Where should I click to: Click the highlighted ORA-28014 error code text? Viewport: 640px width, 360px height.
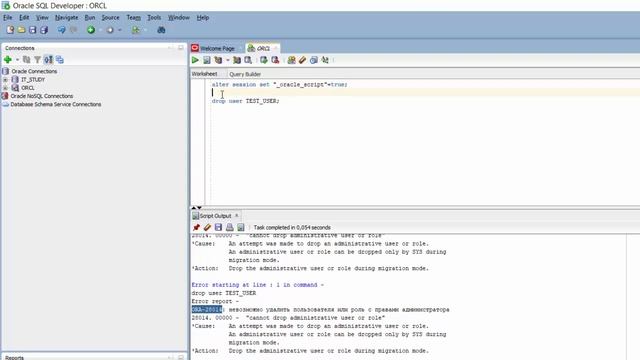(207, 309)
